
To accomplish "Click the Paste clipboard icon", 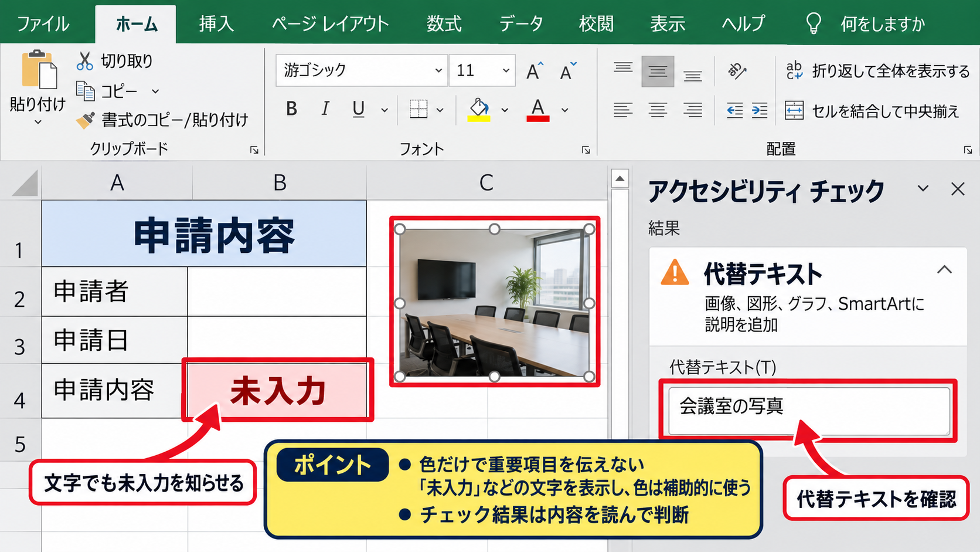I will (39, 70).
